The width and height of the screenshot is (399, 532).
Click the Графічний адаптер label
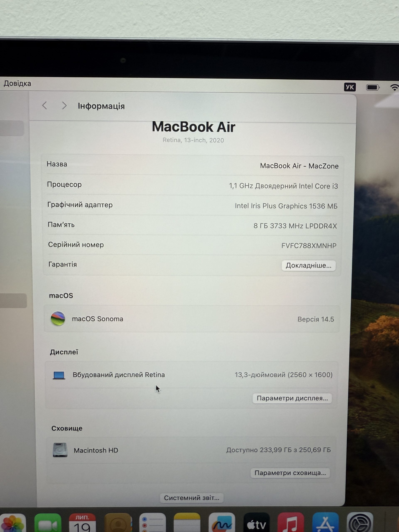coord(80,205)
